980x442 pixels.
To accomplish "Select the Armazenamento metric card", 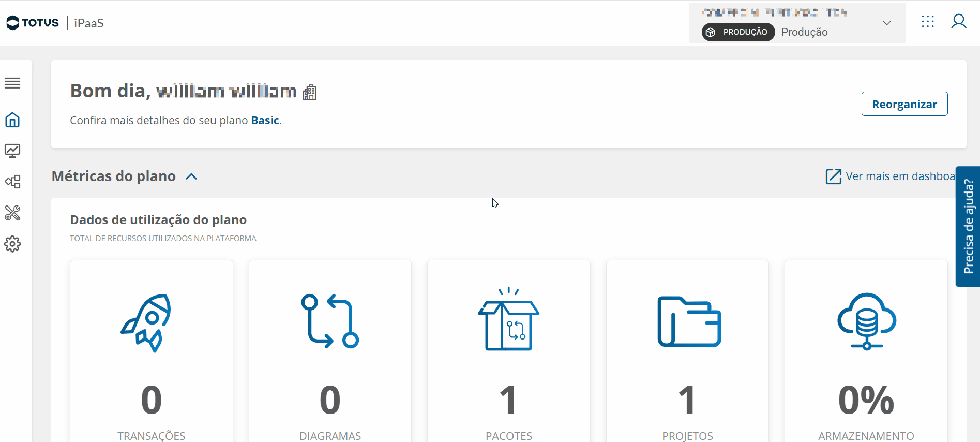I will point(866,352).
